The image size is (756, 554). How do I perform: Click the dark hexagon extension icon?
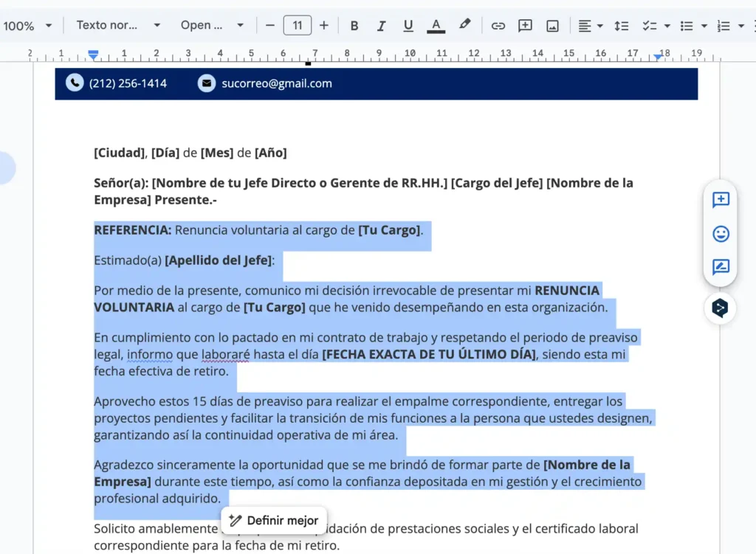point(720,308)
